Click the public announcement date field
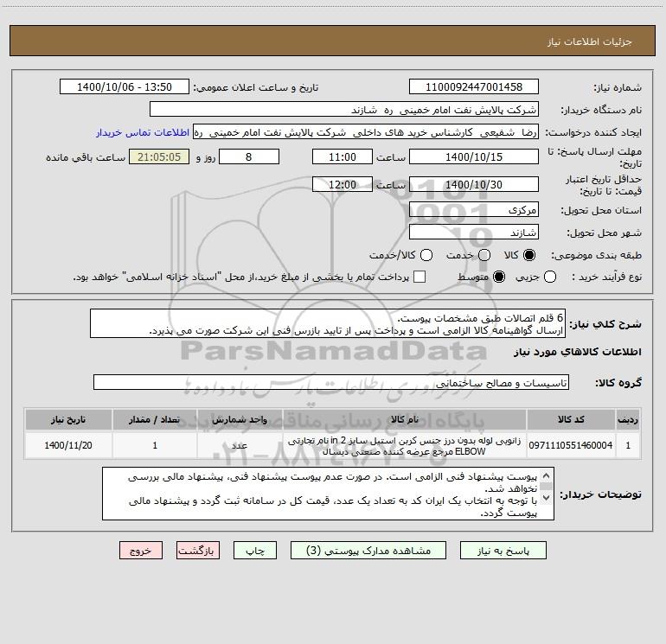Screen dimensions: 666x644 (125, 86)
